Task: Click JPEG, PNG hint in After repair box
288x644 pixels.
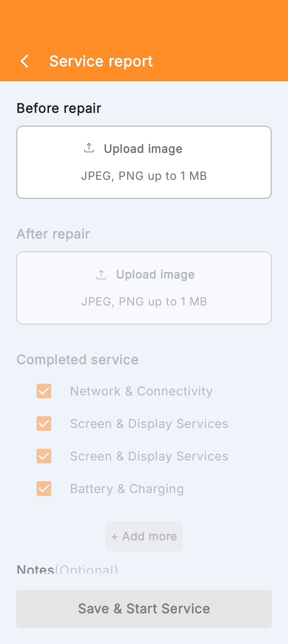Action: pos(144,302)
